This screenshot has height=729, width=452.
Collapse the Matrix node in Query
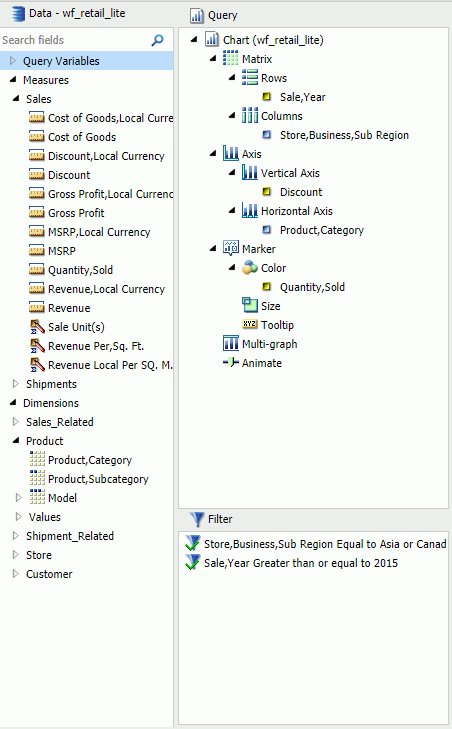click(x=213, y=59)
